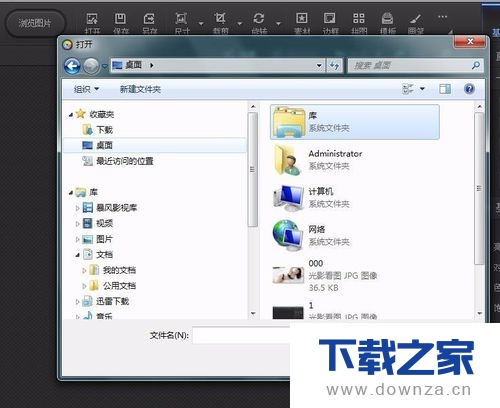Viewport: 500px width, 408px height.
Task: Click the greyed forward navigation button
Action: click(91, 66)
